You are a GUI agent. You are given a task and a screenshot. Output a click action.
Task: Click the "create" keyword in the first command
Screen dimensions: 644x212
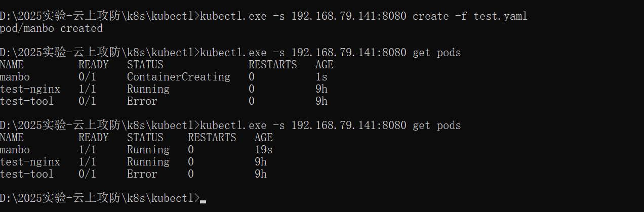(x=430, y=16)
